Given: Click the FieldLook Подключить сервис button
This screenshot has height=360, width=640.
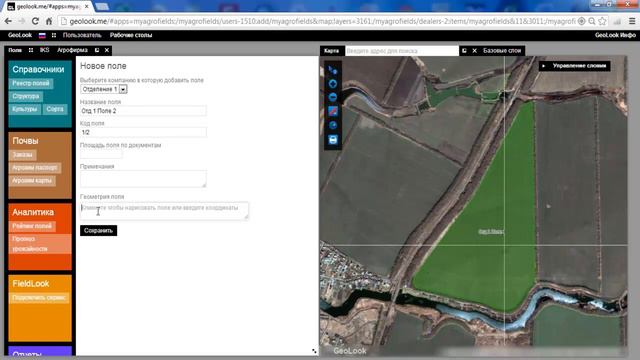Looking at the screenshot, I should 39,298.
